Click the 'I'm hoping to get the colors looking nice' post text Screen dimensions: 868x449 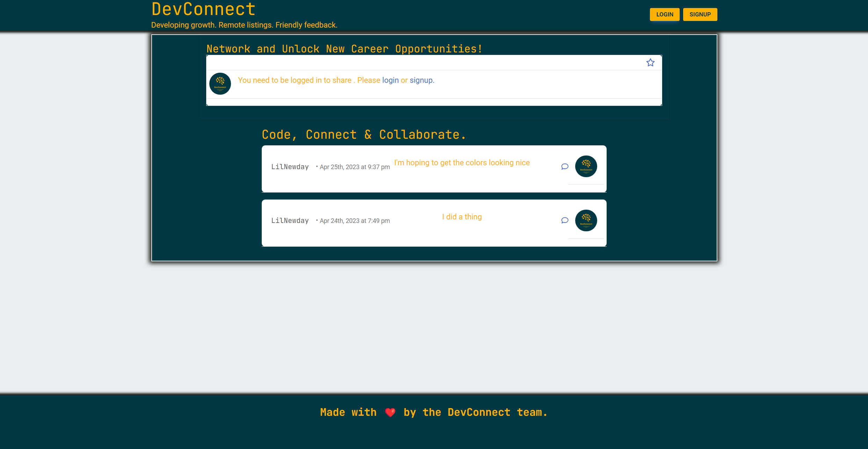click(x=462, y=162)
